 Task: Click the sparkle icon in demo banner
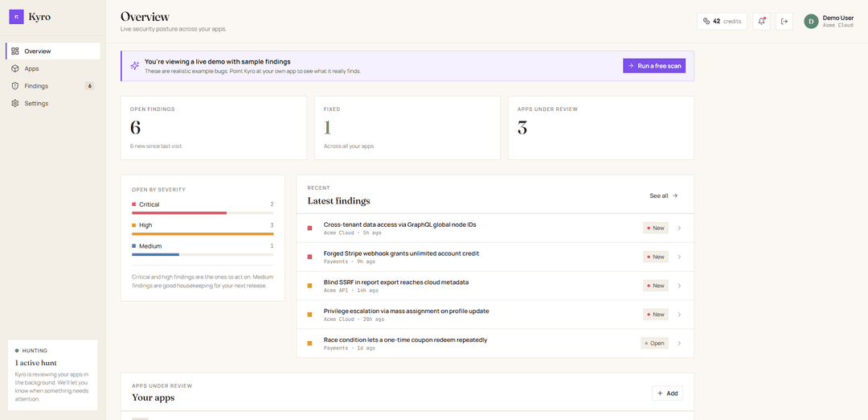tap(134, 66)
